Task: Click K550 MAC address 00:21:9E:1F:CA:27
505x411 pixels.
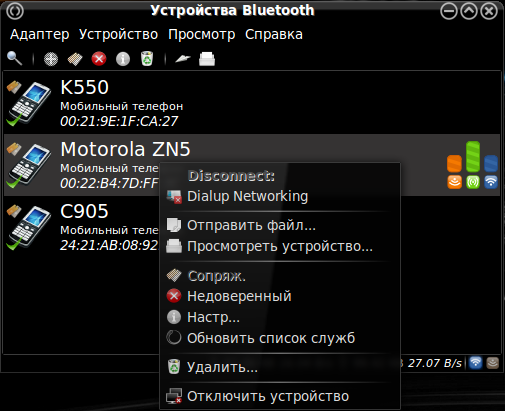Action: click(x=119, y=121)
